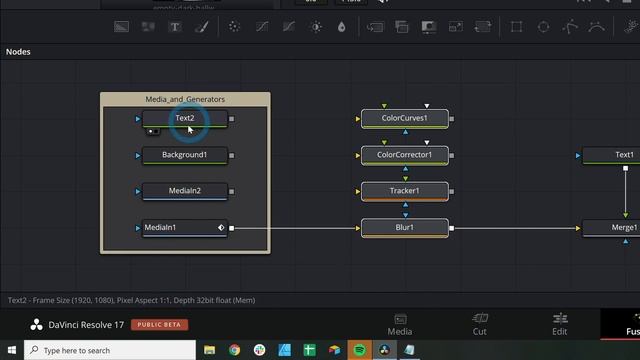The width and height of the screenshot is (640, 360).
Task: Click the output square of Text2 node
Action: point(231,119)
